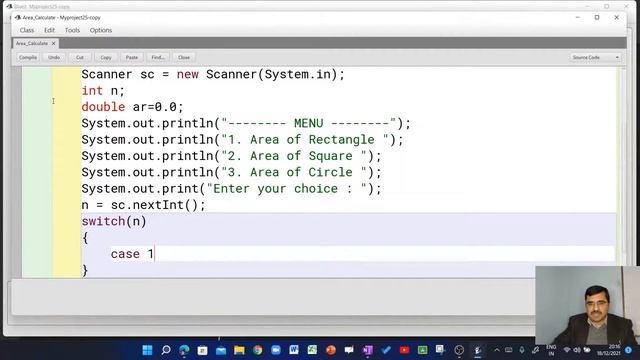Click the Cut toolbar button
The height and width of the screenshot is (360, 640).
[80, 58]
